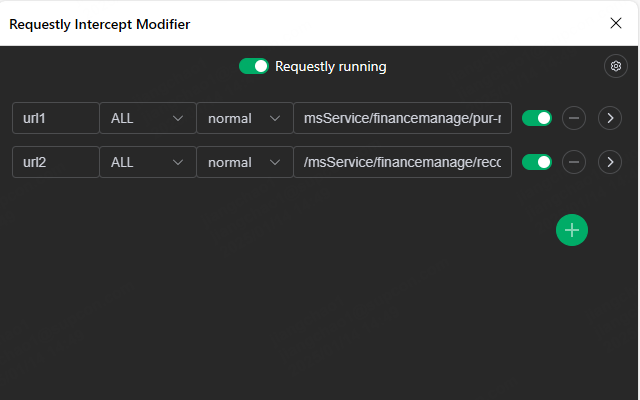
Task: Disable the url2 rule toggle
Action: point(537,161)
